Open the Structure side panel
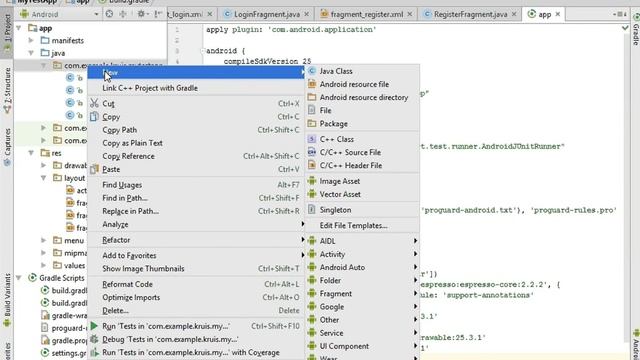This screenshot has width=640, height=360. click(x=7, y=90)
